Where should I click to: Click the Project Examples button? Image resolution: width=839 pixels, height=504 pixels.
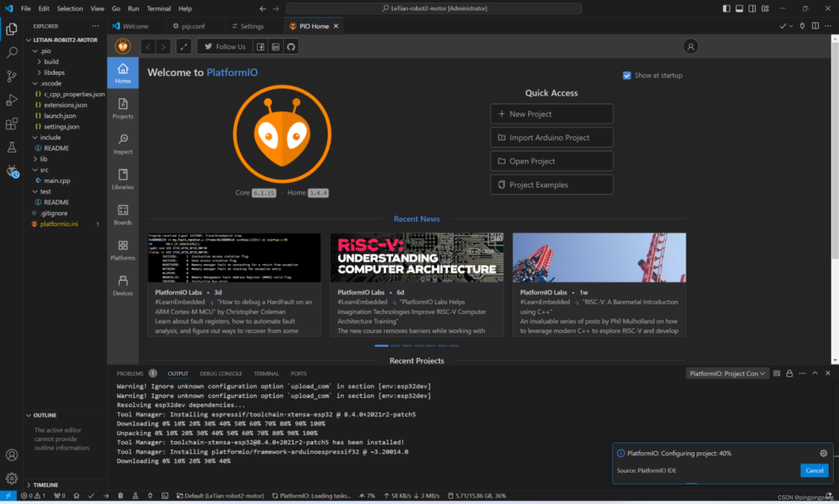point(551,185)
